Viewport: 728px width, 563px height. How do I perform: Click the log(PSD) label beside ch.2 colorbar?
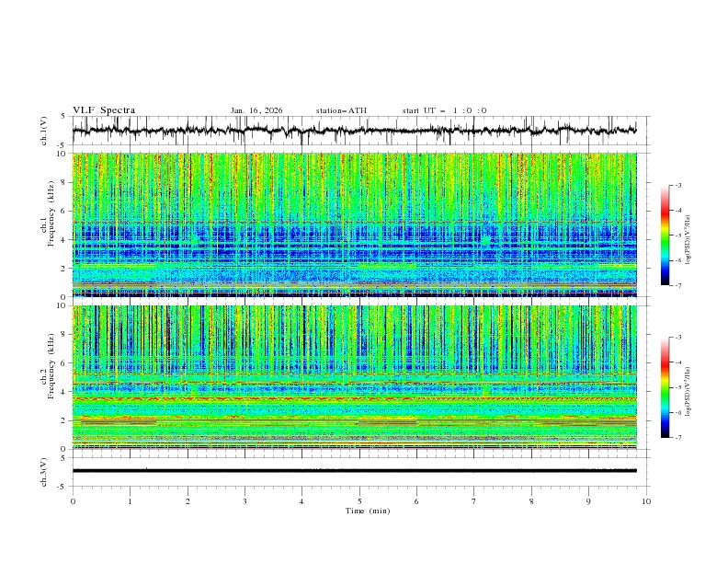tap(688, 392)
